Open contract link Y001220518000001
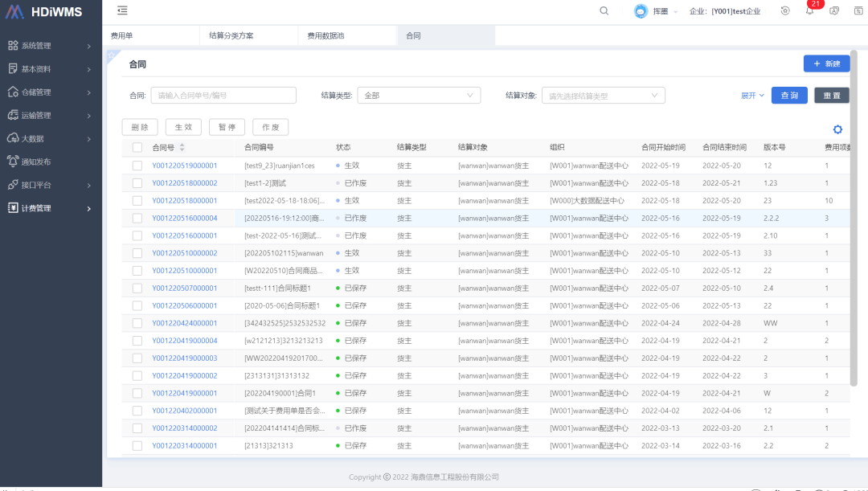The height and width of the screenshot is (491, 868). (185, 200)
